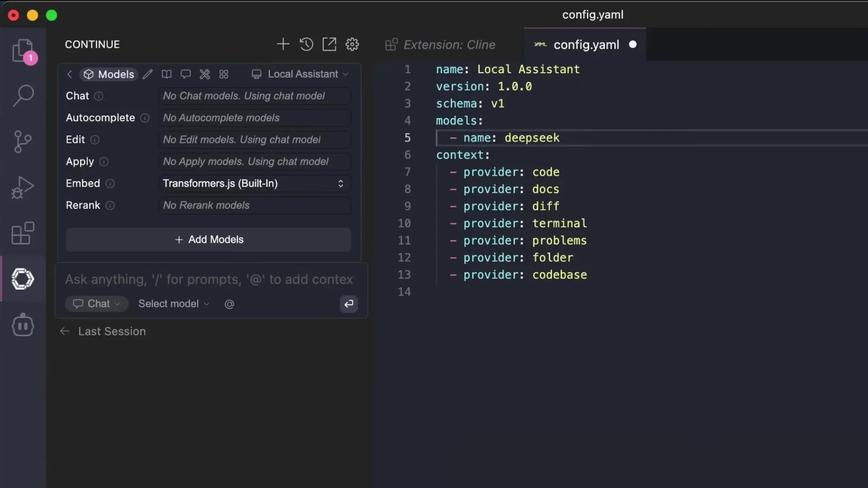
Task: Click 'provider: docs' text
Action: 511,189
